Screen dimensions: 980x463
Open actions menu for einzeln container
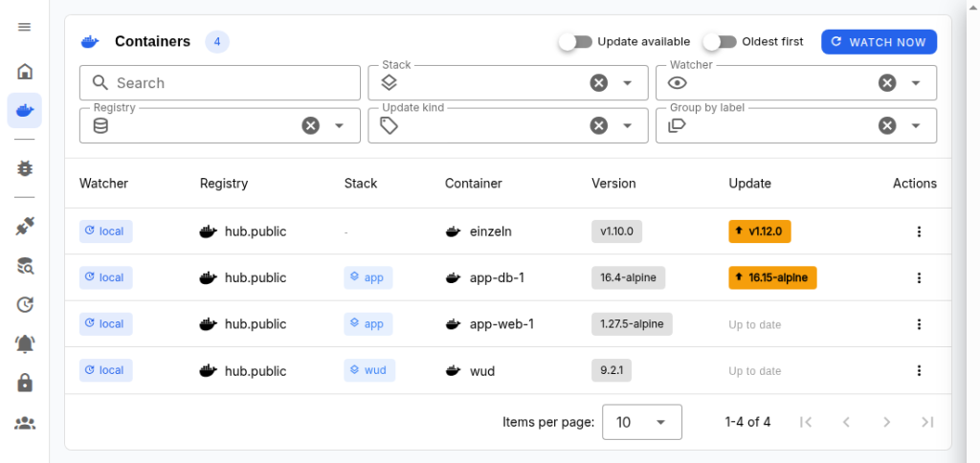click(x=919, y=231)
